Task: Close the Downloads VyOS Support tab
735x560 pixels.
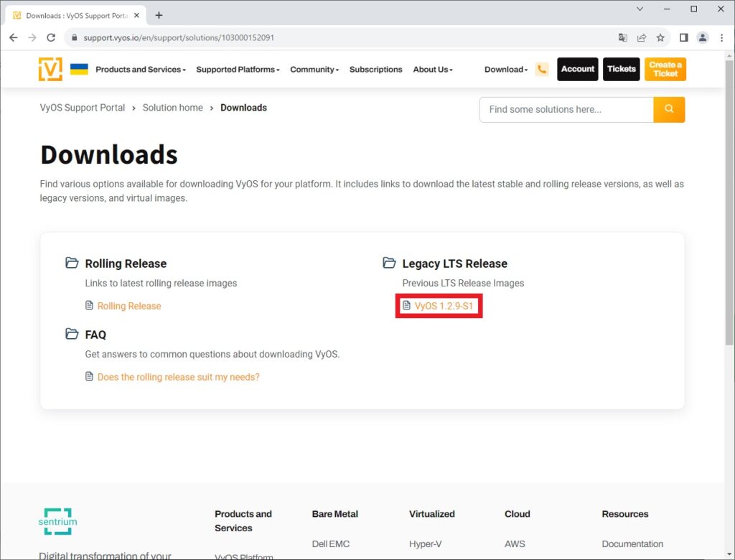Action: click(136, 16)
